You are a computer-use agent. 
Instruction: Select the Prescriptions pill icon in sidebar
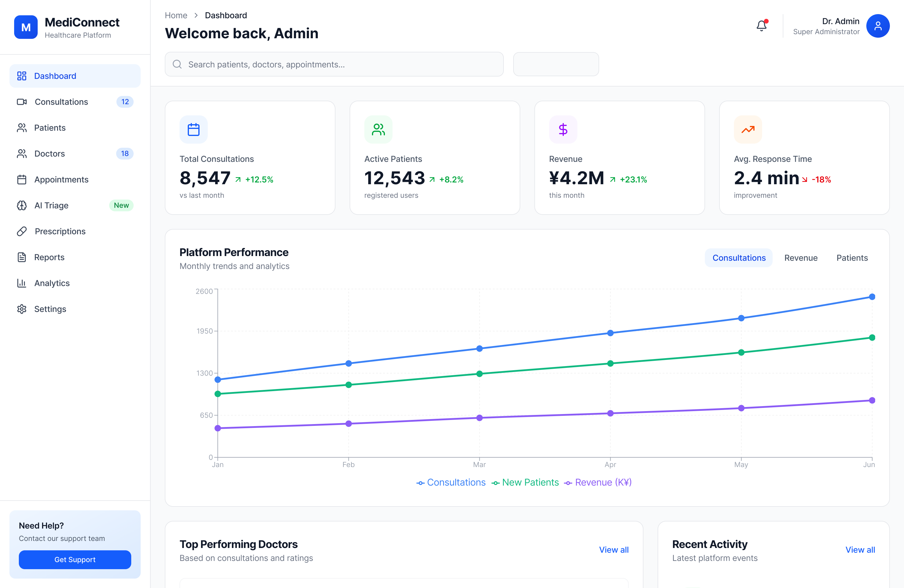coord(22,231)
